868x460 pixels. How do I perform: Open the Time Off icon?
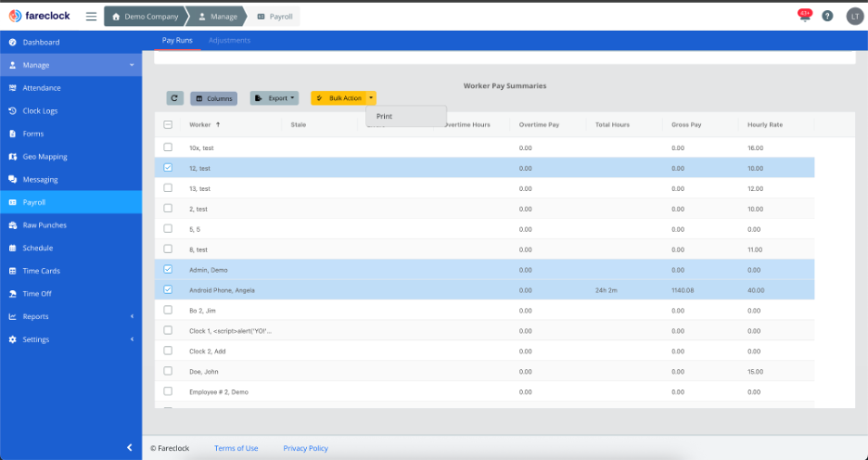pyautogui.click(x=12, y=294)
